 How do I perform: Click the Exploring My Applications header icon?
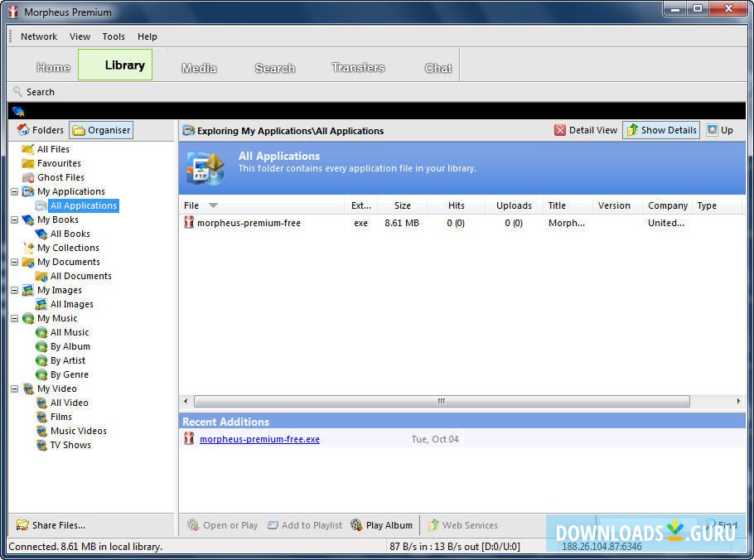click(189, 130)
